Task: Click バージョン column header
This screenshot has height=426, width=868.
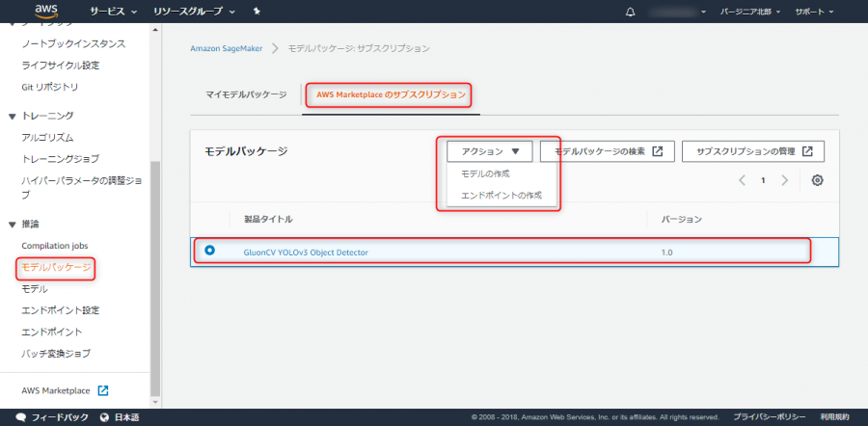Action: (682, 220)
